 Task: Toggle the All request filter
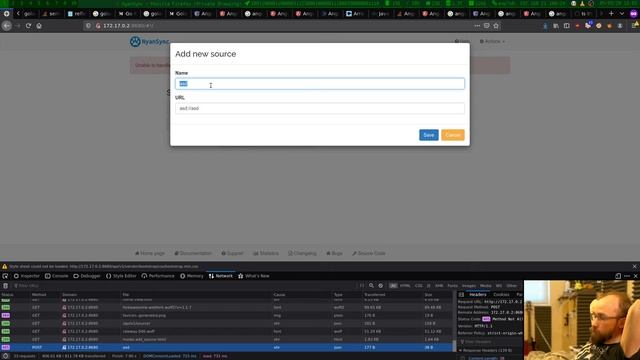pos(393,286)
